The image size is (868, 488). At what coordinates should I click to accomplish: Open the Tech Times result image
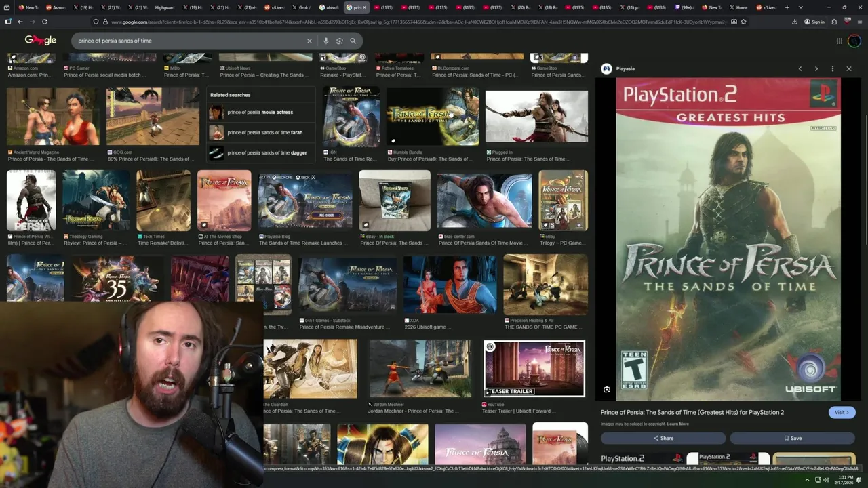(163, 201)
